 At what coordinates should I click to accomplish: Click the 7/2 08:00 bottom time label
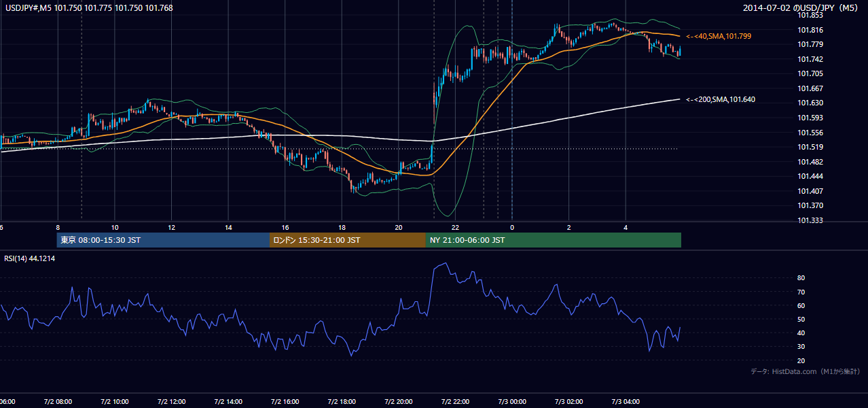tap(58, 401)
